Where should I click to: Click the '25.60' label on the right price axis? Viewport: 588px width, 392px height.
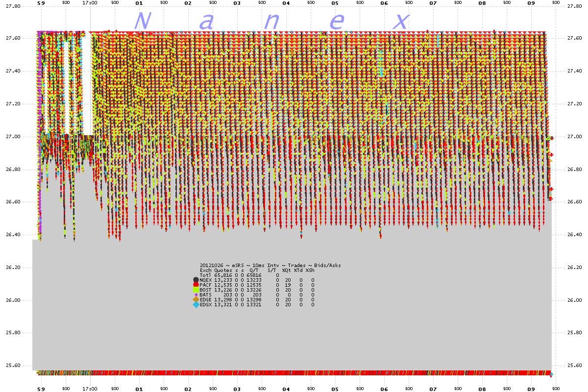(x=574, y=366)
